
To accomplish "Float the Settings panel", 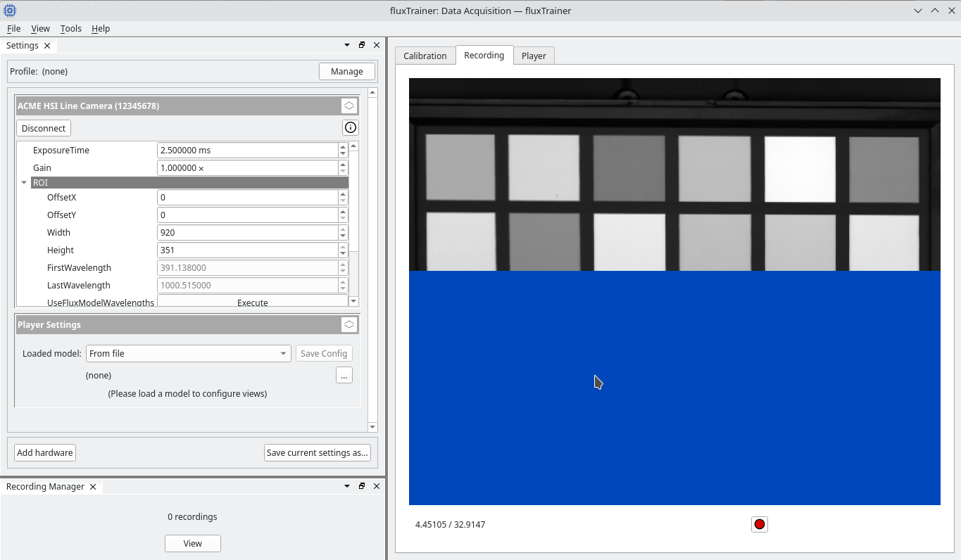I will (362, 45).
